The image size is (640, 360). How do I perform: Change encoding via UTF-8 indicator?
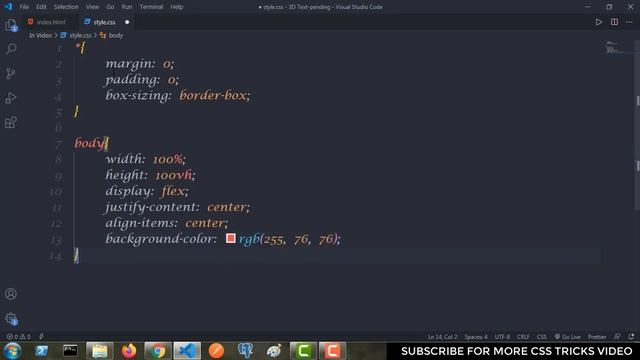click(502, 337)
